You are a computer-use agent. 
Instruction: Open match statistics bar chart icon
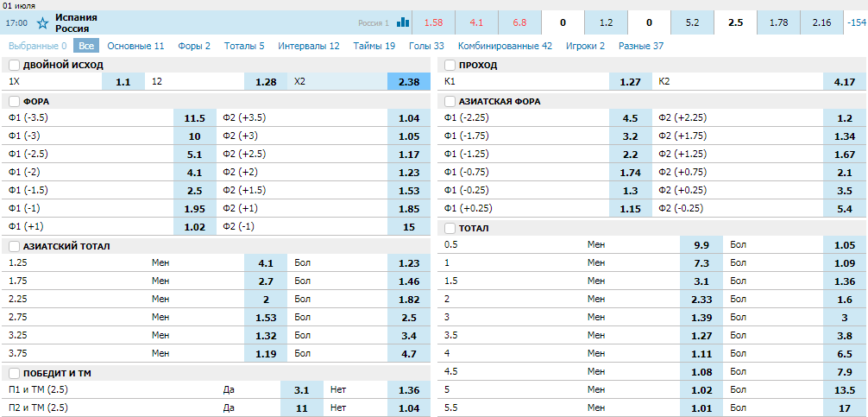[404, 22]
